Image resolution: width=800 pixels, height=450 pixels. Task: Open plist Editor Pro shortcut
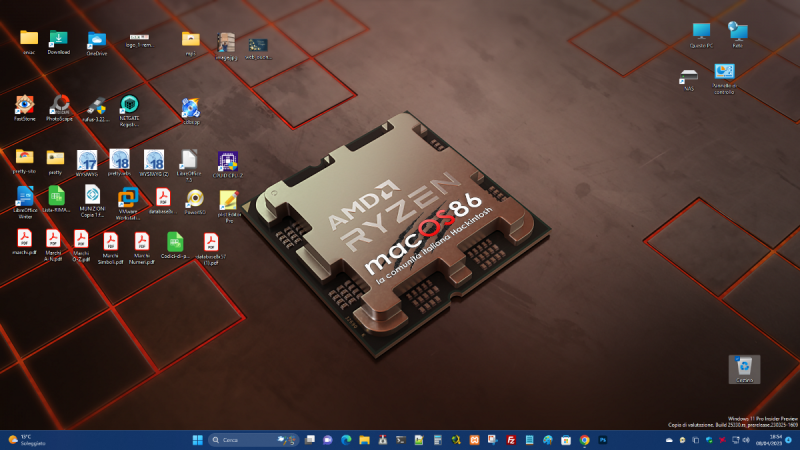point(229,206)
